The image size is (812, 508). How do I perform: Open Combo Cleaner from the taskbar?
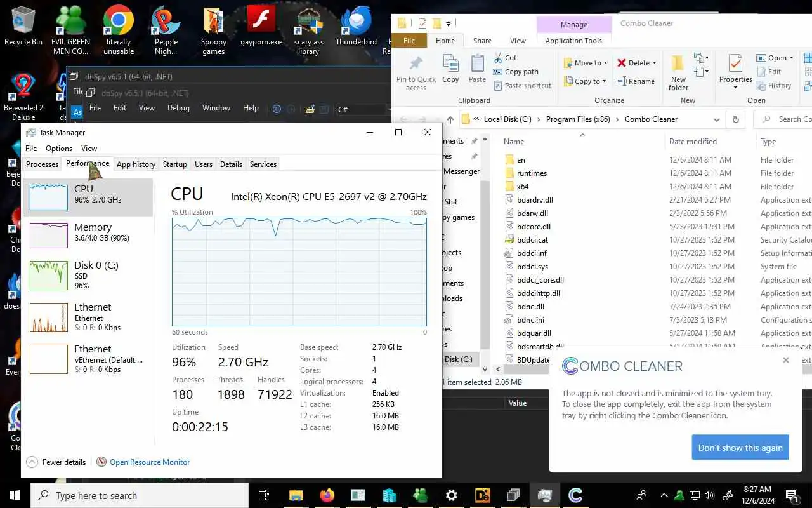575,495
